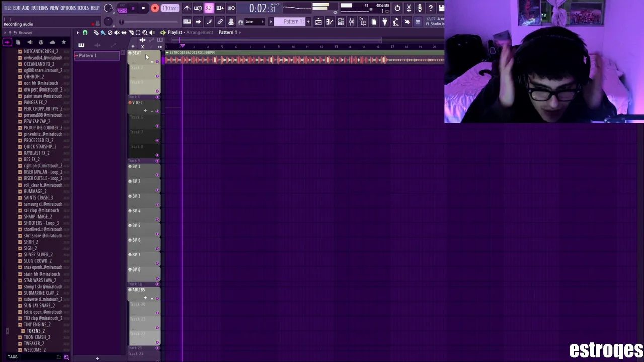Toggle loop recording icon
Image resolution: width=644 pixels, height=362 pixels.
point(231,8)
